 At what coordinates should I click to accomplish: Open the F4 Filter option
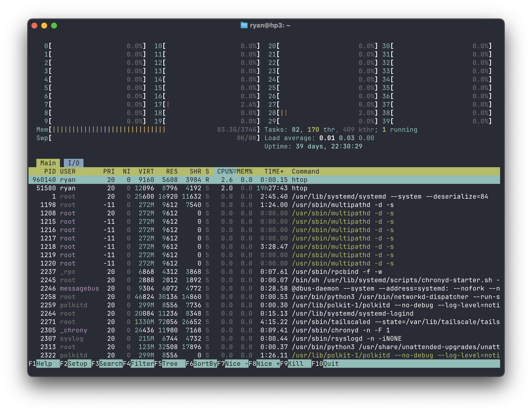pyautogui.click(x=138, y=364)
